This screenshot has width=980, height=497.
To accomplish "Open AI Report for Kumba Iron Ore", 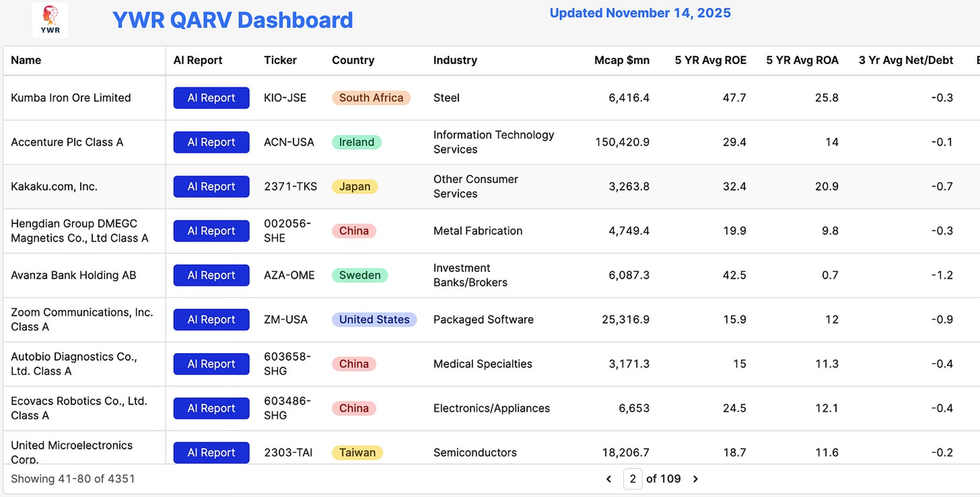I will point(211,97).
